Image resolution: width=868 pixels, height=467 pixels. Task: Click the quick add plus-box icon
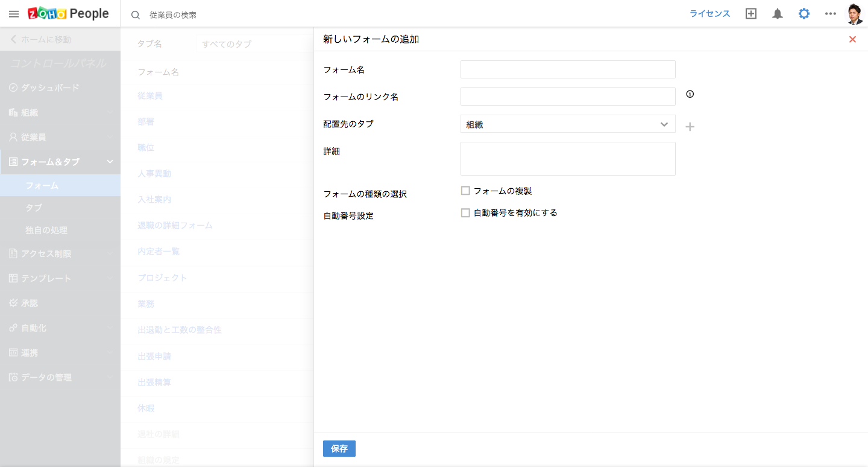(751, 14)
